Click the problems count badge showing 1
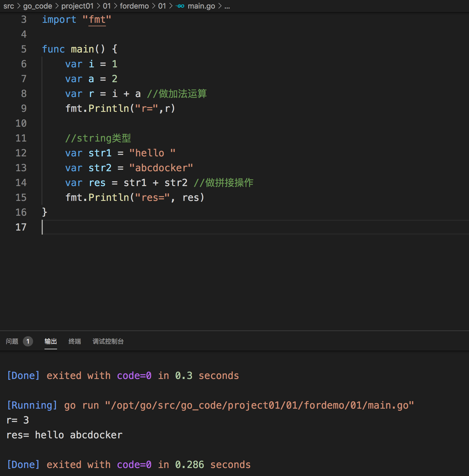The width and height of the screenshot is (469, 476). [x=28, y=341]
